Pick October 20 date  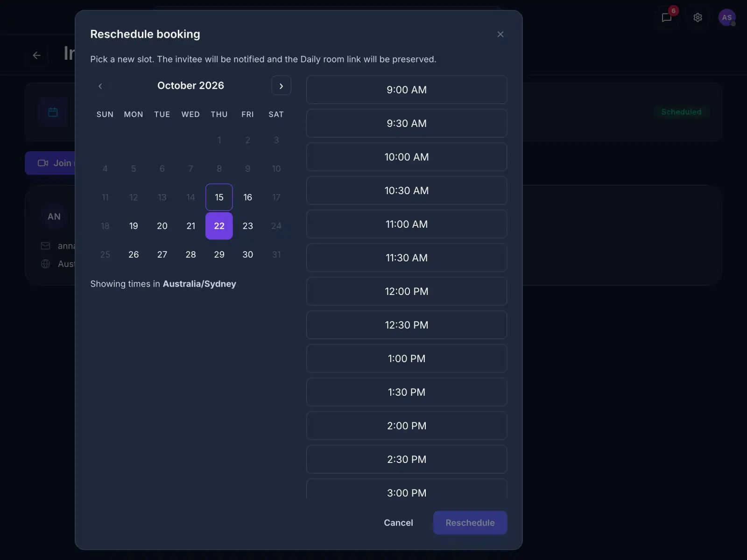tap(162, 226)
